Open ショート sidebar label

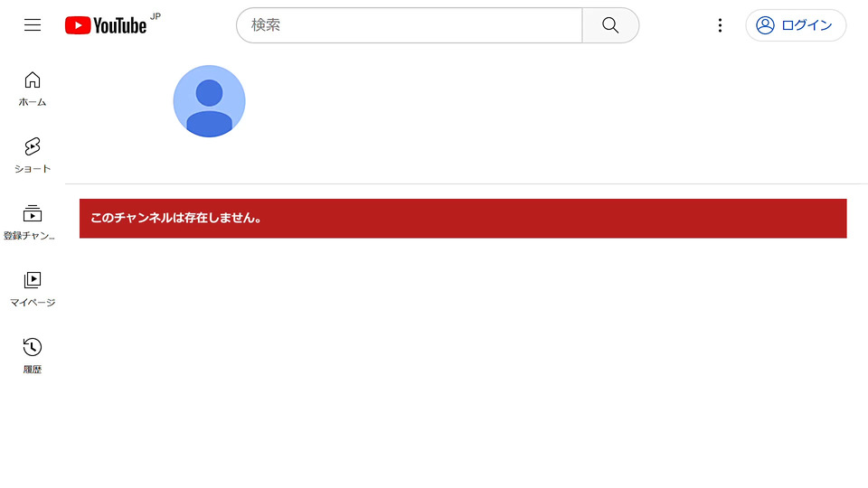33,169
